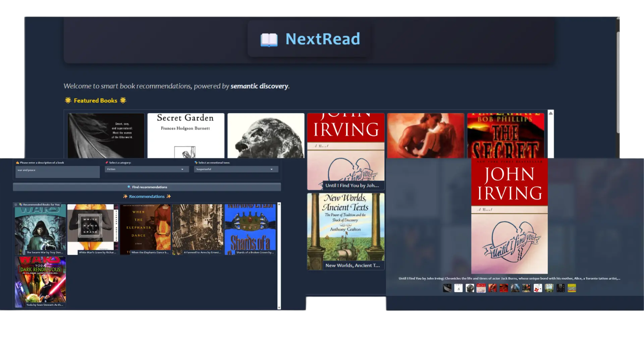Click the Recommended Books for You label

42,204
